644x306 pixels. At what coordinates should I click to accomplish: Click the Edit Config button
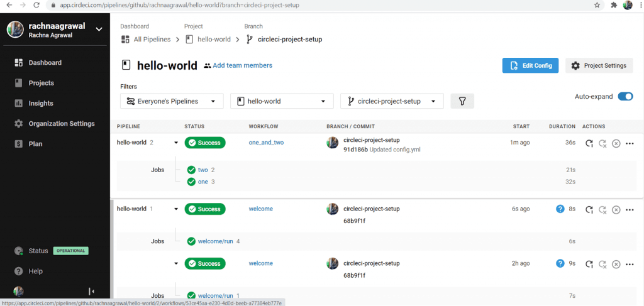pyautogui.click(x=530, y=65)
